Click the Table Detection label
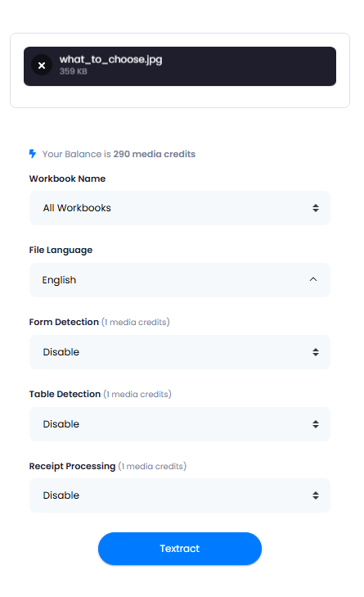The width and height of the screenshot is (364, 597). click(x=65, y=394)
